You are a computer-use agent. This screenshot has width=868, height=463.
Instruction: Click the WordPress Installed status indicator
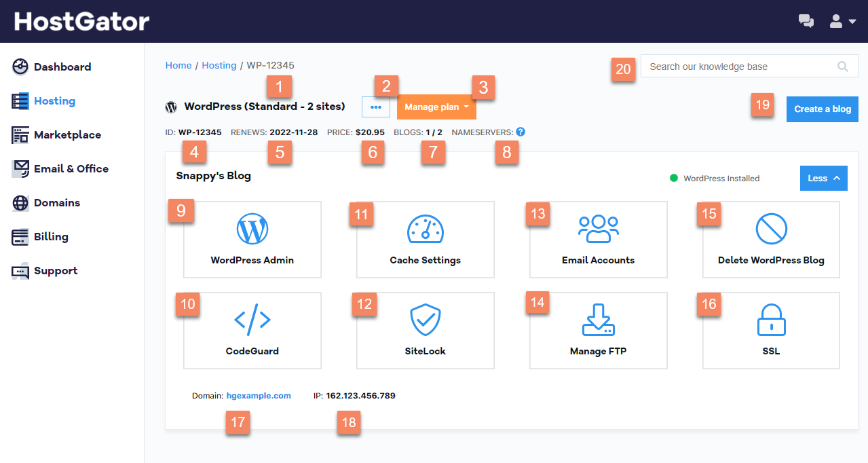click(x=715, y=179)
